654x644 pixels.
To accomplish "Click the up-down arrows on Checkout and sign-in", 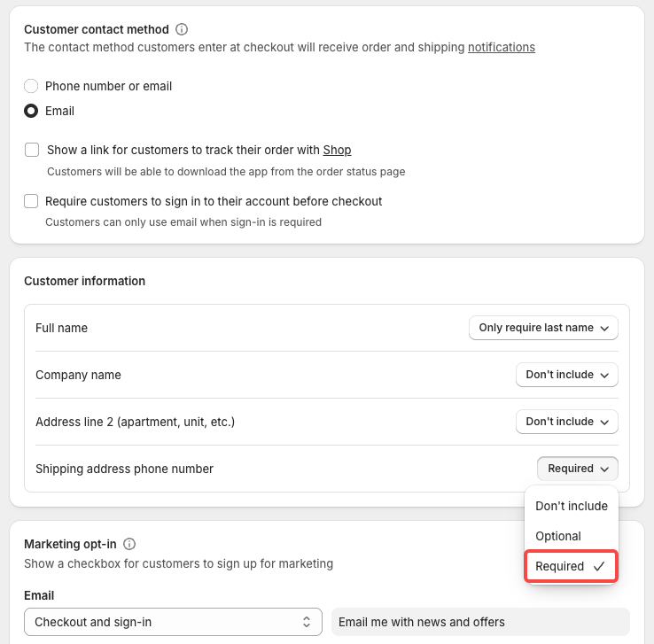I will point(307,622).
